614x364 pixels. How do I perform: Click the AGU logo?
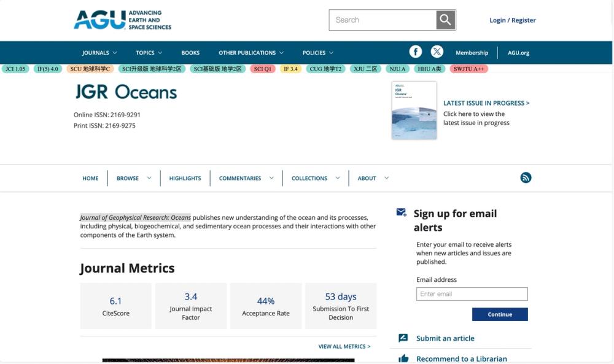coord(123,20)
